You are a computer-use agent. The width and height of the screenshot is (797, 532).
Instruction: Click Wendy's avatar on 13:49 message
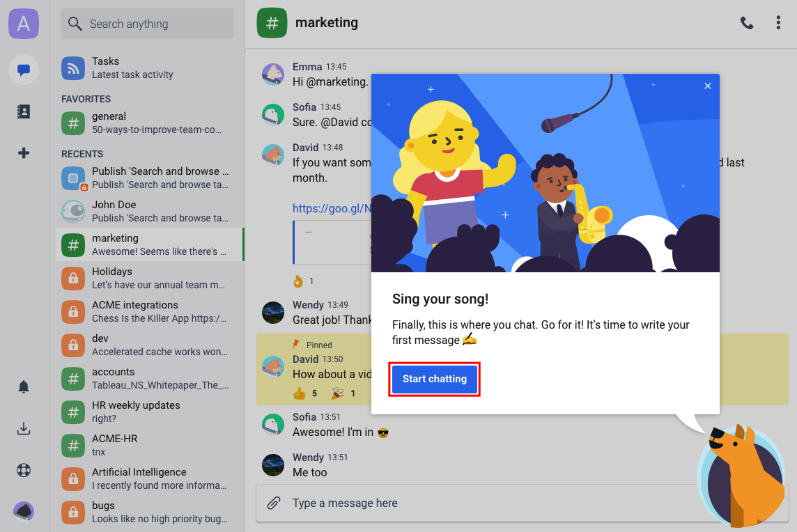273,313
